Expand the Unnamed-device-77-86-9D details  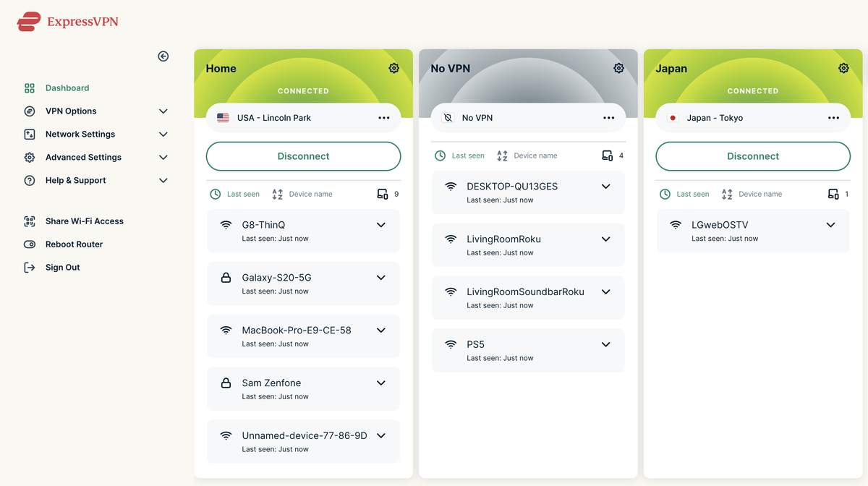pos(381,436)
